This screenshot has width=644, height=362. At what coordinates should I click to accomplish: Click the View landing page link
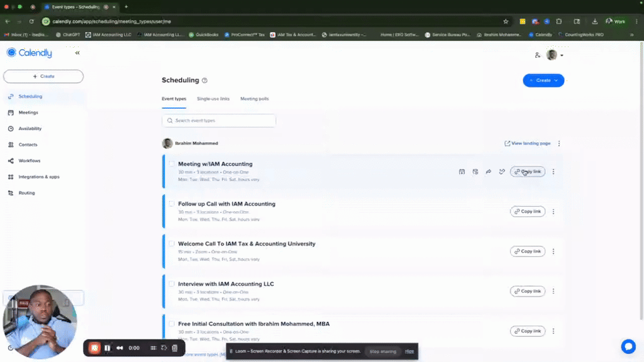[528, 143]
